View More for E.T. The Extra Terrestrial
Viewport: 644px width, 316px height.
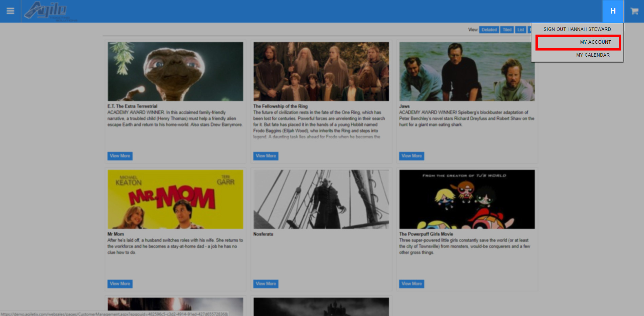(120, 156)
